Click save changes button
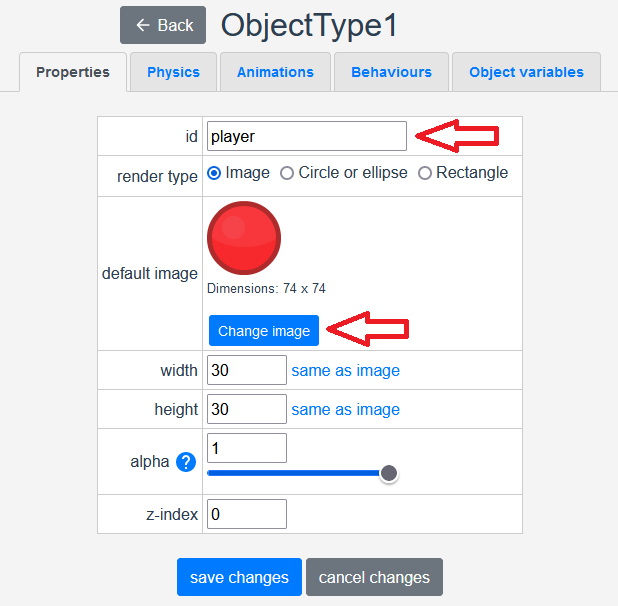This screenshot has width=618, height=606. 239,577
